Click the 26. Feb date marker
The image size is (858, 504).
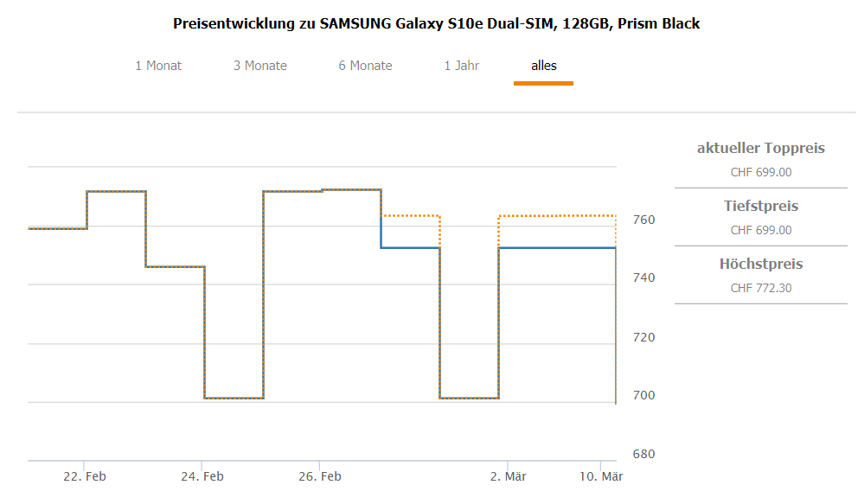pos(320,476)
